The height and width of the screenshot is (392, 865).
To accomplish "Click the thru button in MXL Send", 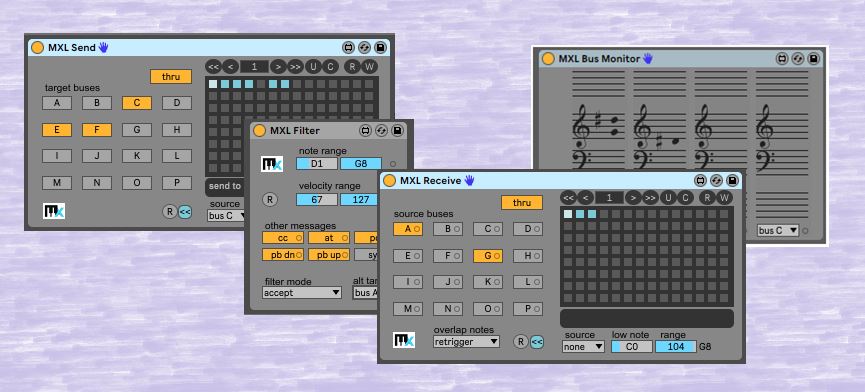I will [171, 77].
